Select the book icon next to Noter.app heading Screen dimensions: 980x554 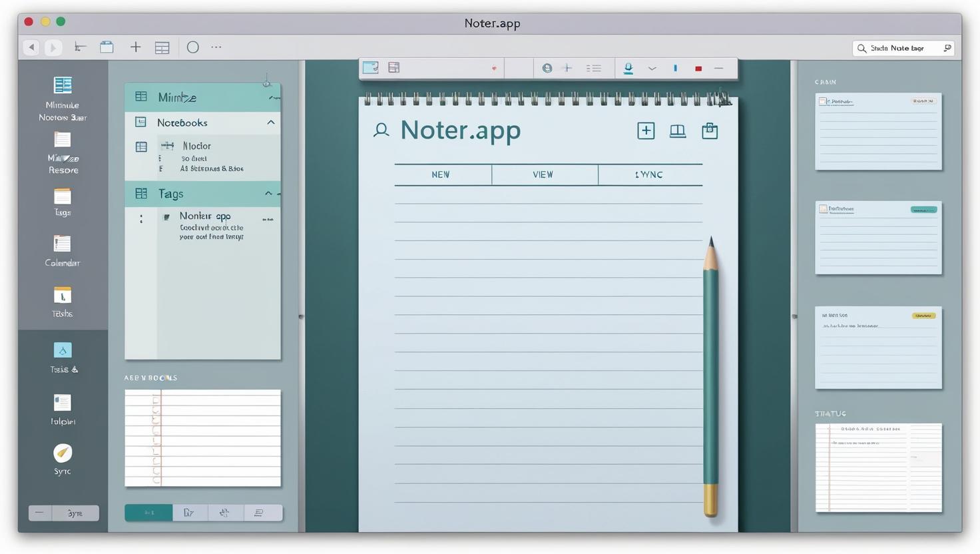click(x=677, y=131)
